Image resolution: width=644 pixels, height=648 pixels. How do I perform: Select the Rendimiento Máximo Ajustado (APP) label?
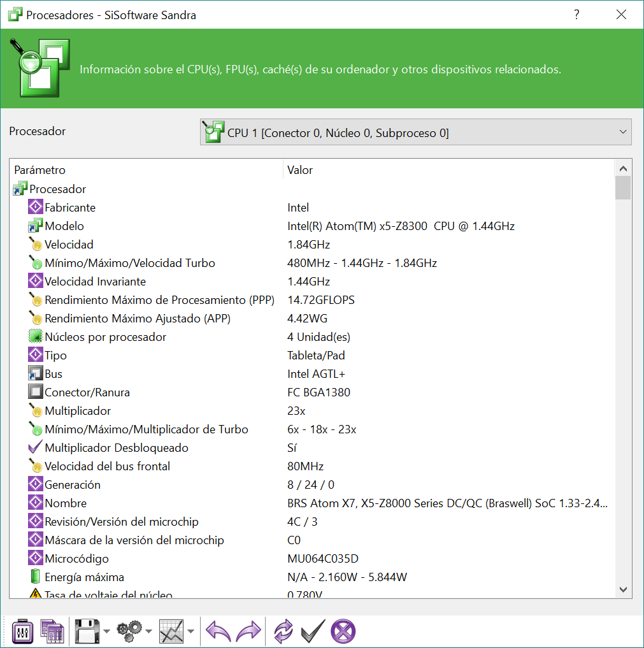click(x=138, y=319)
